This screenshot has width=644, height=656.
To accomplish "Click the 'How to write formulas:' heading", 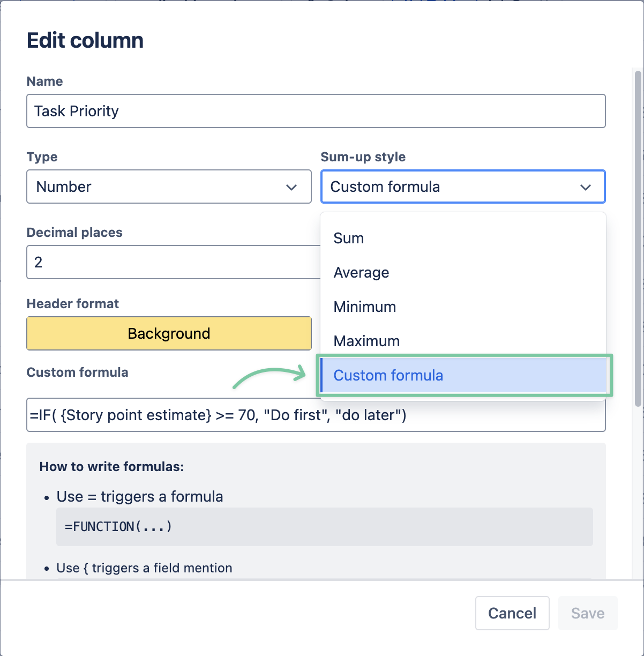I will click(111, 467).
